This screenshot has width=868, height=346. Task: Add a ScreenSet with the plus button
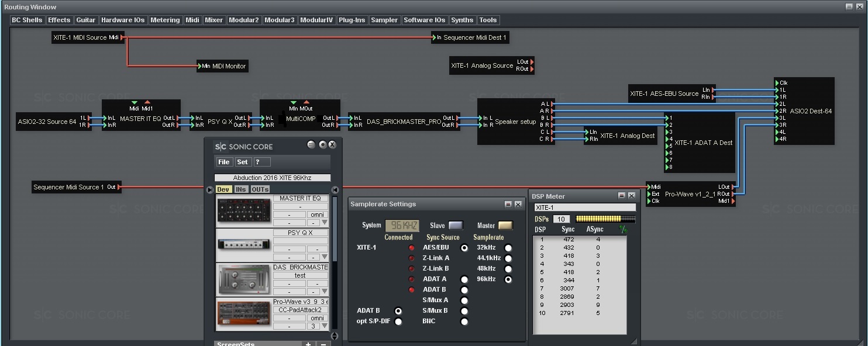click(308, 344)
